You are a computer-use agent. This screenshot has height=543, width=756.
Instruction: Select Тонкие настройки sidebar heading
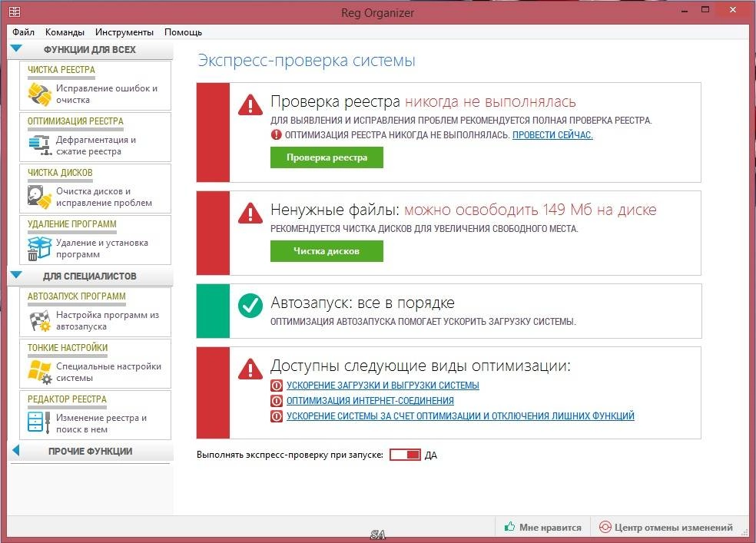68,349
